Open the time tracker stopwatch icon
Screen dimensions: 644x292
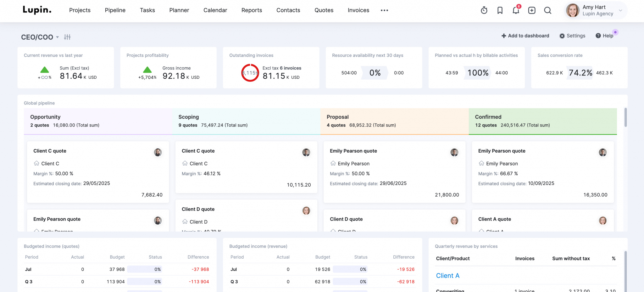pos(484,10)
